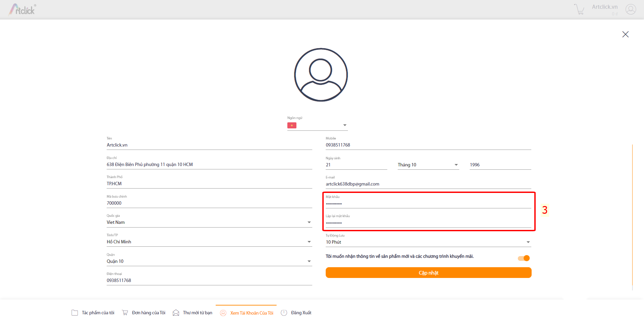Edit the birth day field 21

[x=356, y=165]
